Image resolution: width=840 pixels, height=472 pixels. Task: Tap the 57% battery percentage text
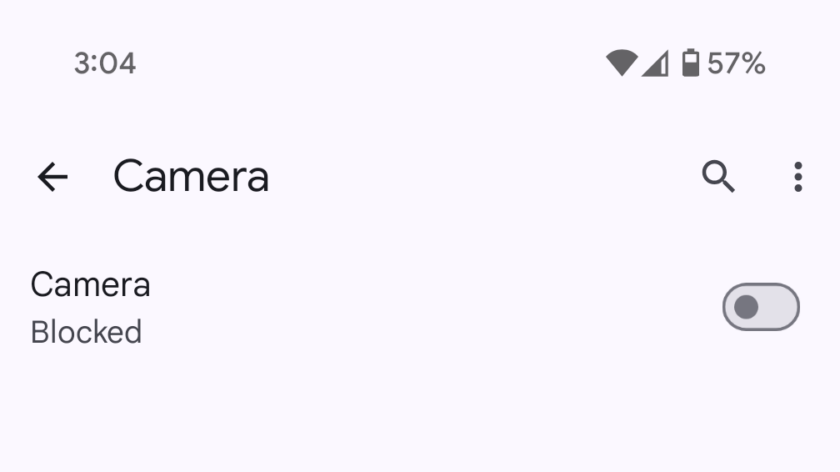click(x=736, y=64)
